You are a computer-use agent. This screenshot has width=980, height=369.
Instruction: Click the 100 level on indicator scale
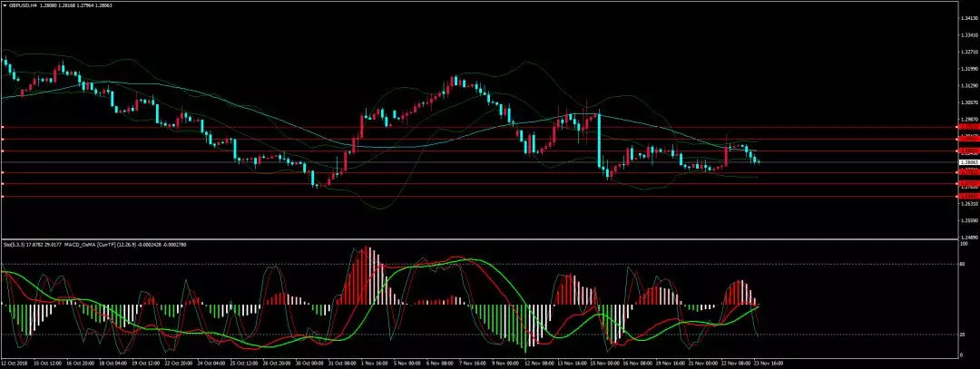964,243
